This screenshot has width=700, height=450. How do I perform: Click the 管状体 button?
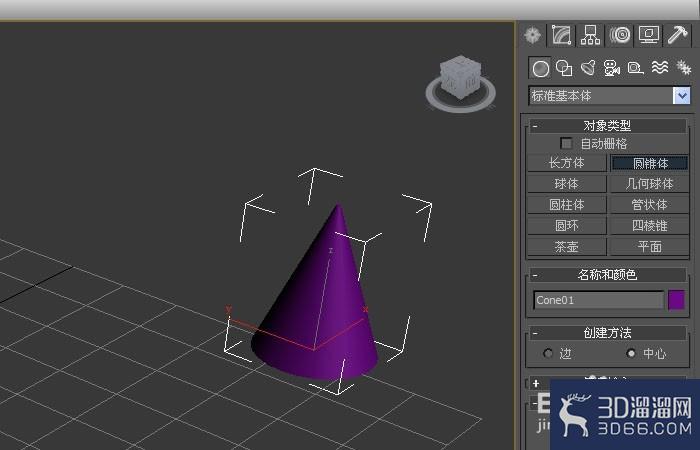(x=650, y=204)
